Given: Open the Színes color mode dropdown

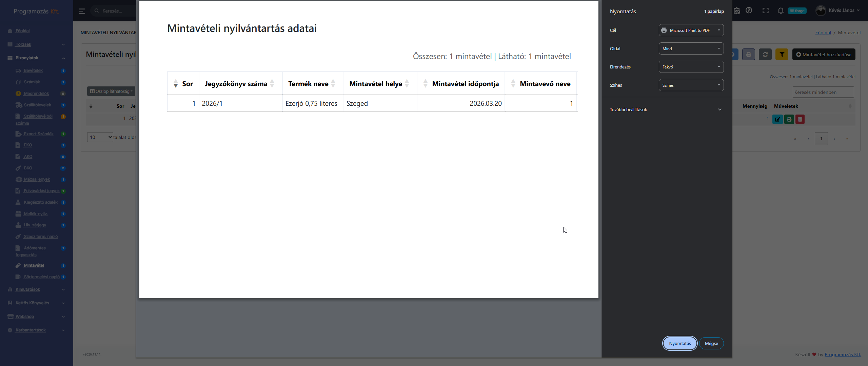Looking at the screenshot, I should pyautogui.click(x=691, y=85).
